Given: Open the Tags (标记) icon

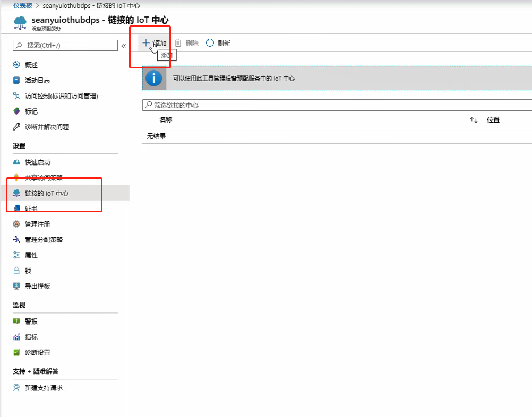Looking at the screenshot, I should tap(16, 111).
